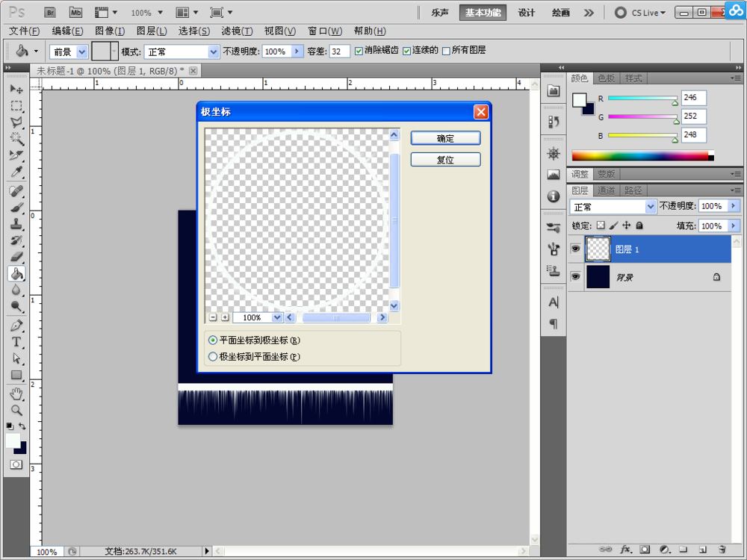Image resolution: width=747 pixels, height=560 pixels.
Task: Zoom out preview with minus button
Action: click(x=213, y=317)
